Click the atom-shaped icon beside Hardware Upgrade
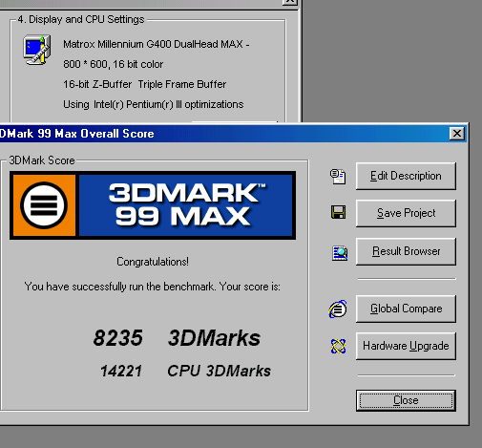Viewport: 482px width, 448px height. click(x=338, y=346)
